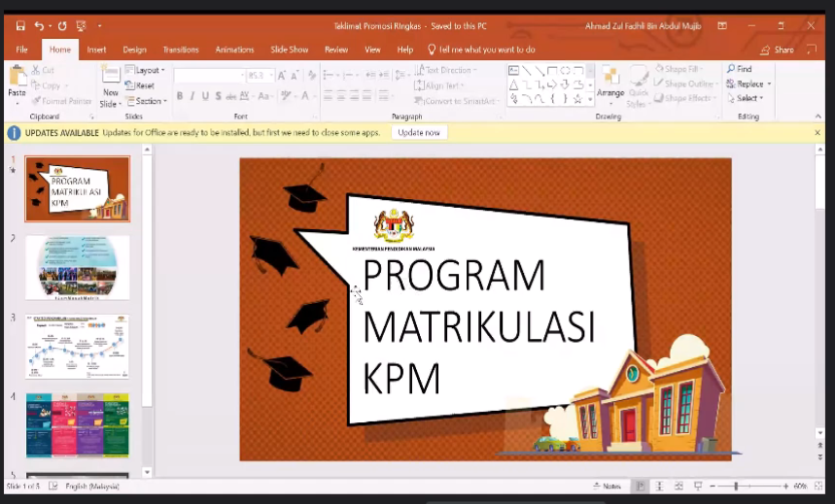Click Find in the Editing group
This screenshot has height=504, width=835.
point(740,69)
